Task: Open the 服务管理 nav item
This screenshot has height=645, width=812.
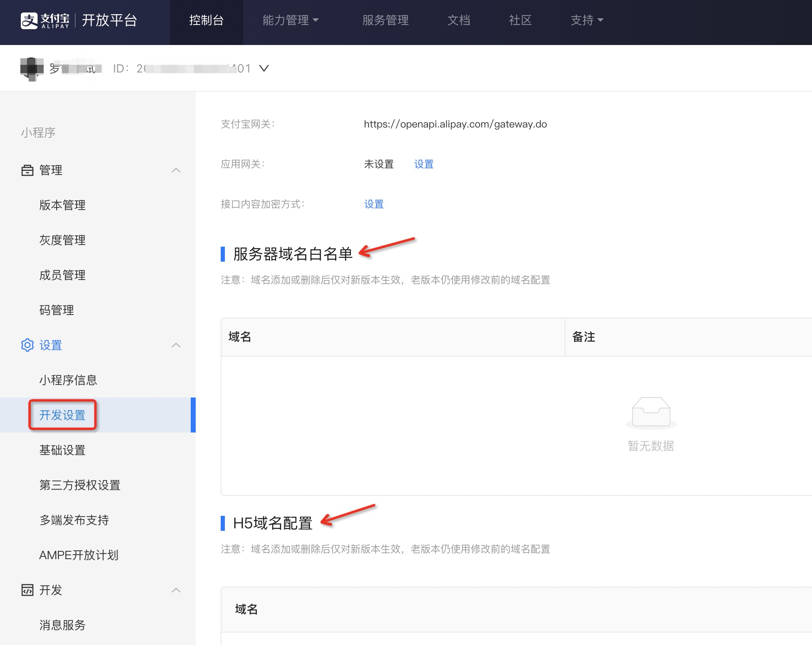Action: (385, 20)
